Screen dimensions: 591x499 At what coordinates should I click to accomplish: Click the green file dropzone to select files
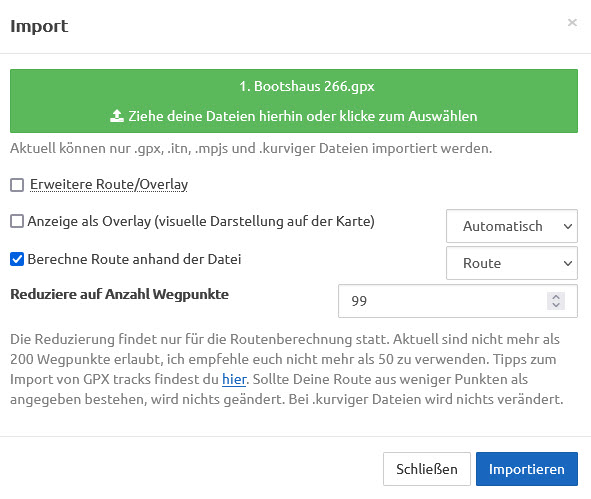[294, 101]
